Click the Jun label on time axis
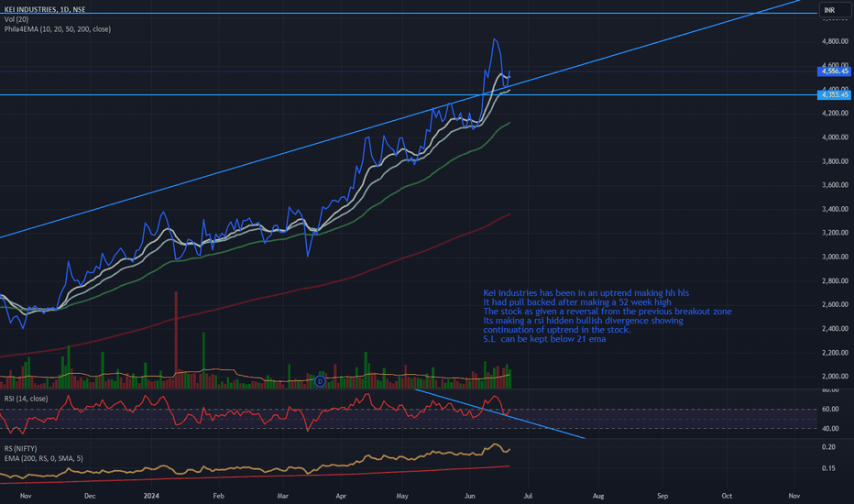This screenshot has height=504, width=854. [x=469, y=496]
